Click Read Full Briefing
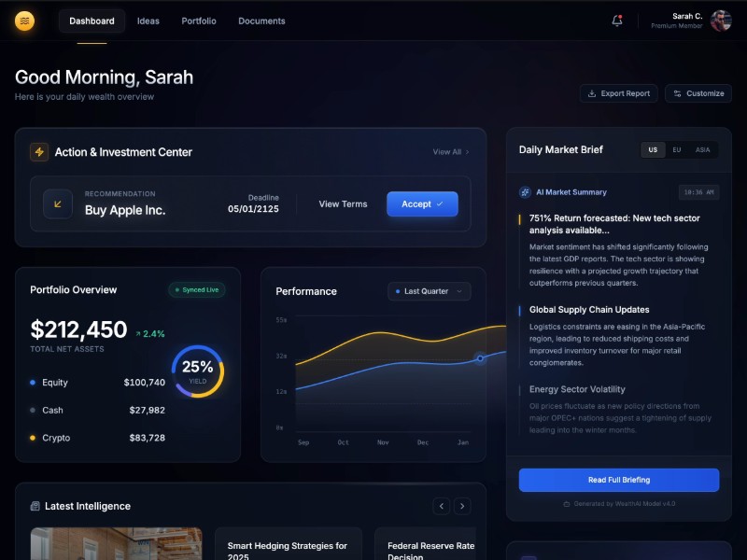The height and width of the screenshot is (560, 747). [x=619, y=480]
